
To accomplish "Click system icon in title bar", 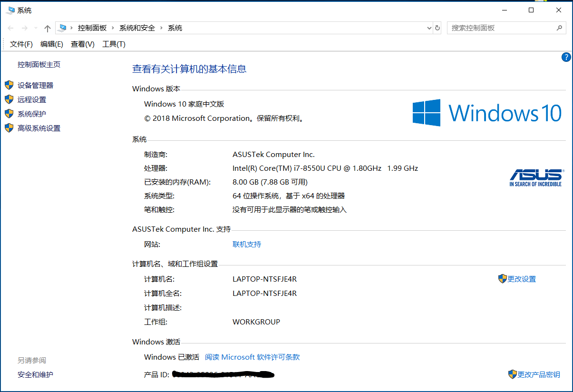I will tap(10, 10).
